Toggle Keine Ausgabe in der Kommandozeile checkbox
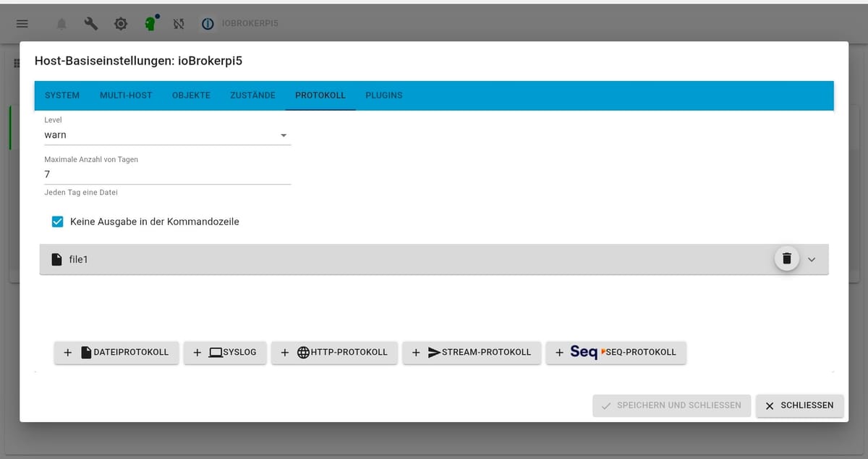The width and height of the screenshot is (868, 459). 58,222
